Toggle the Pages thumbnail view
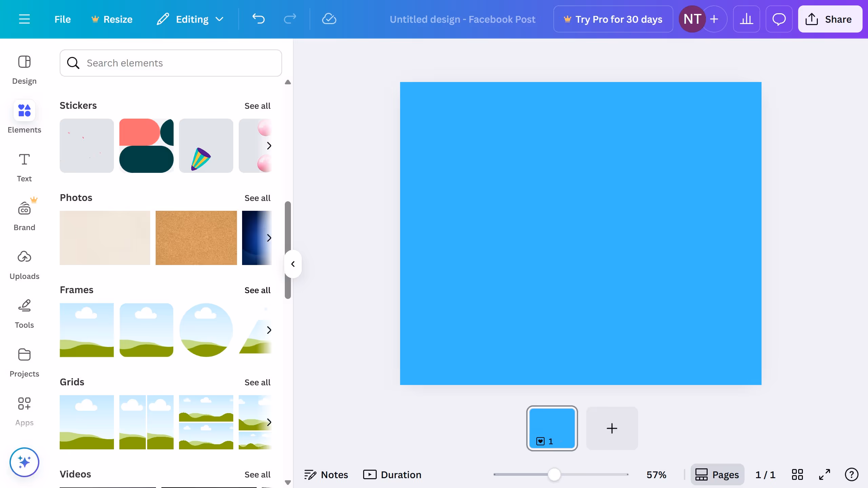 pos(717,474)
